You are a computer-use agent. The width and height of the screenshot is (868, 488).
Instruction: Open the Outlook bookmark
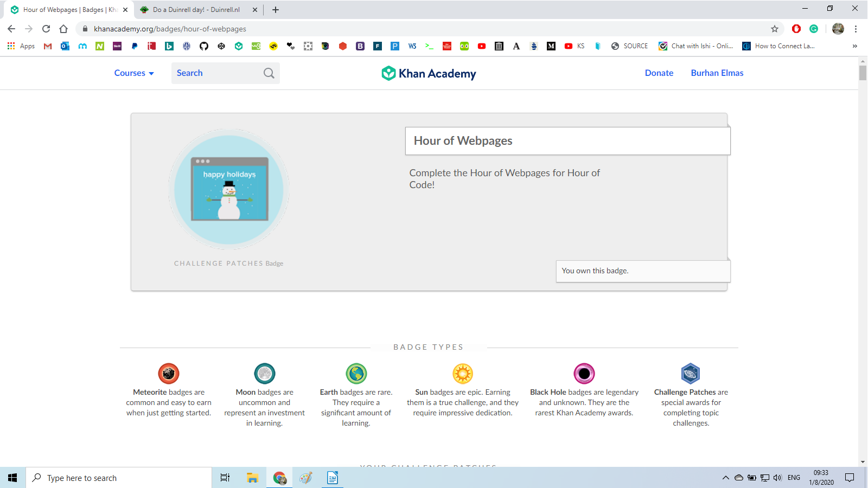(x=65, y=46)
